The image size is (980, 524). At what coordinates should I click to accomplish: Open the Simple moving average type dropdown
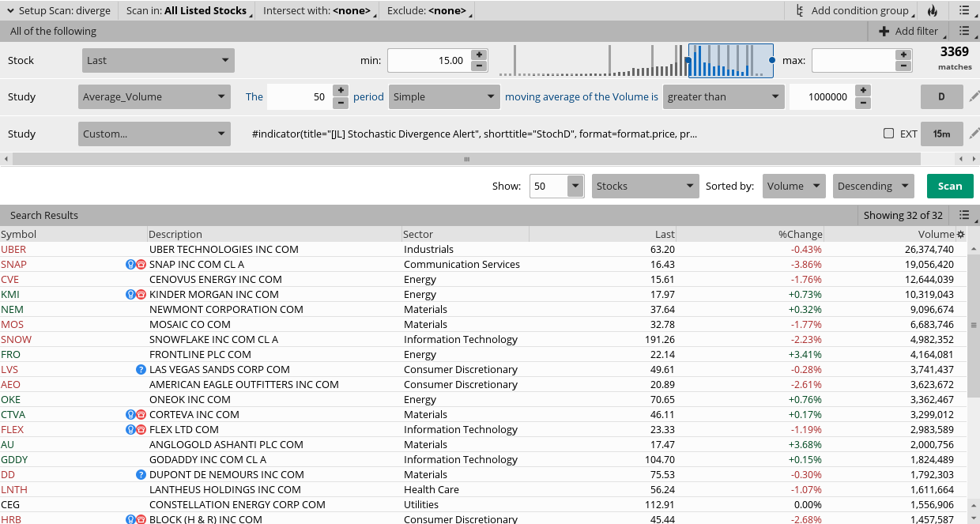click(x=444, y=97)
